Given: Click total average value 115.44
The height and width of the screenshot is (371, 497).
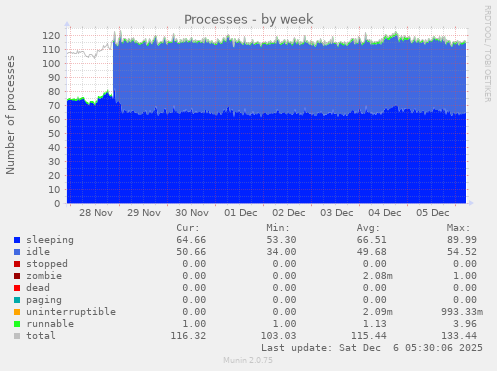Looking at the screenshot, I should point(368,336).
